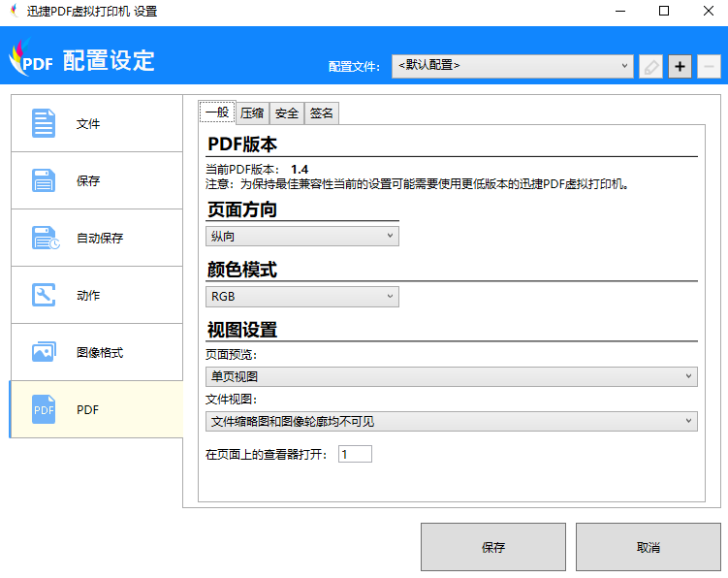Click the 注意 compatibility note text
This screenshot has height=578, width=728.
coord(417,184)
